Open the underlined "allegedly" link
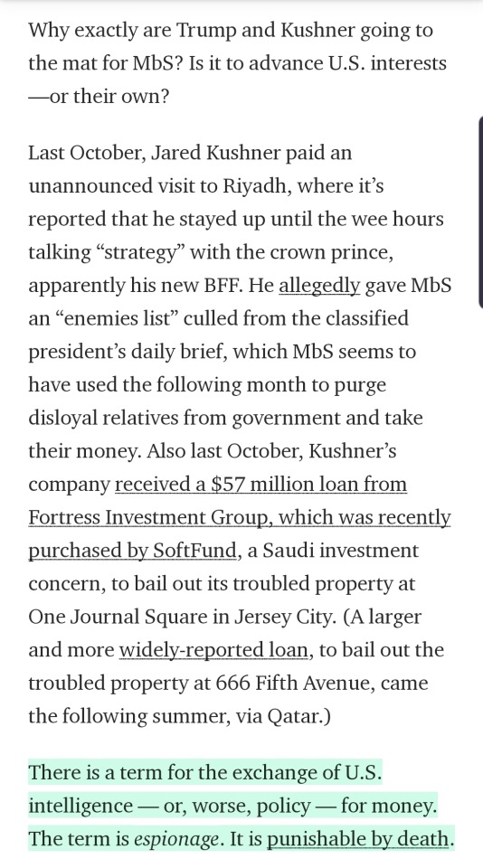This screenshot has height=868, width=483. tap(319, 286)
